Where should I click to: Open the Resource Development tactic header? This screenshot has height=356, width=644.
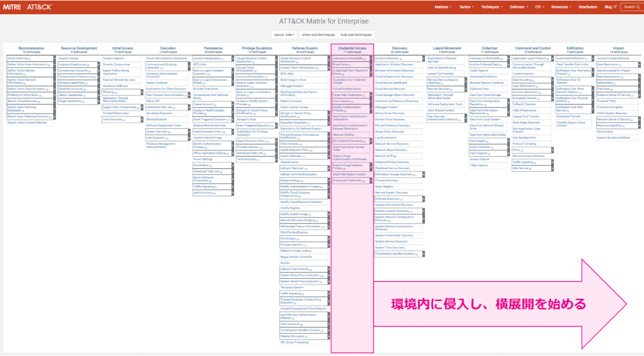click(79, 48)
